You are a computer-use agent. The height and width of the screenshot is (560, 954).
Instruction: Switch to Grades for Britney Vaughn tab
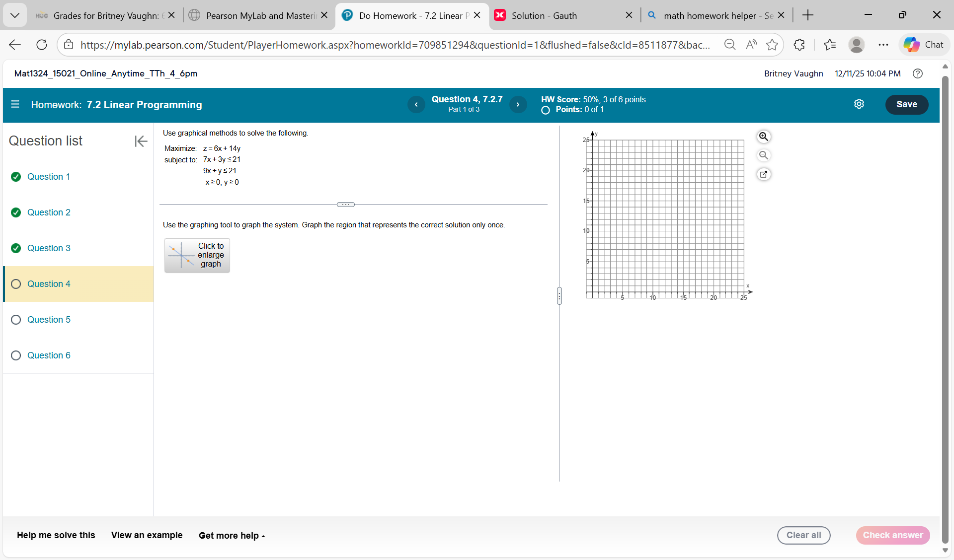[105, 15]
